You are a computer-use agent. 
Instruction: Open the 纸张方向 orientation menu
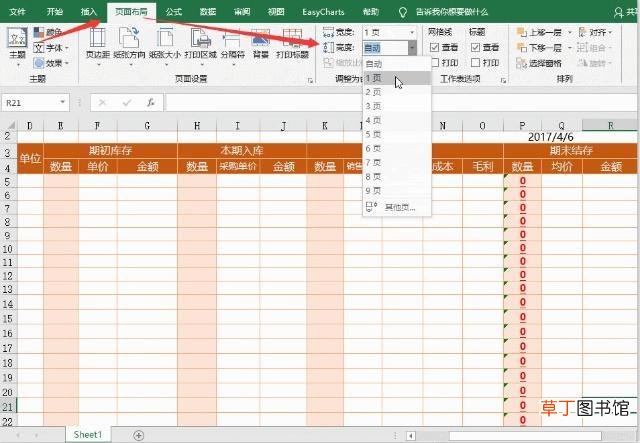[129, 45]
